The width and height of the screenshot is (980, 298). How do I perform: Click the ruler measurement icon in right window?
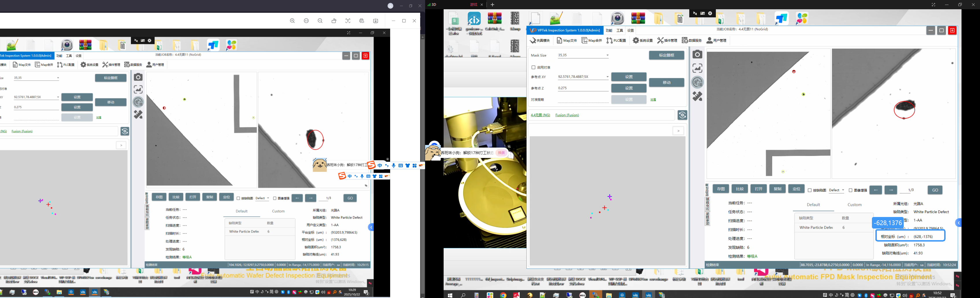tap(697, 96)
